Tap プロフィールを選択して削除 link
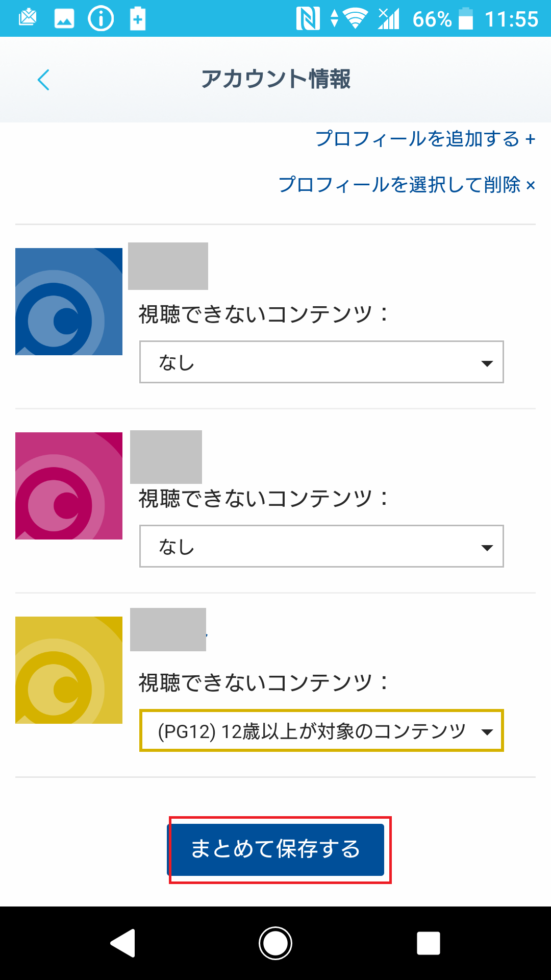This screenshot has width=551, height=980. pyautogui.click(x=407, y=185)
